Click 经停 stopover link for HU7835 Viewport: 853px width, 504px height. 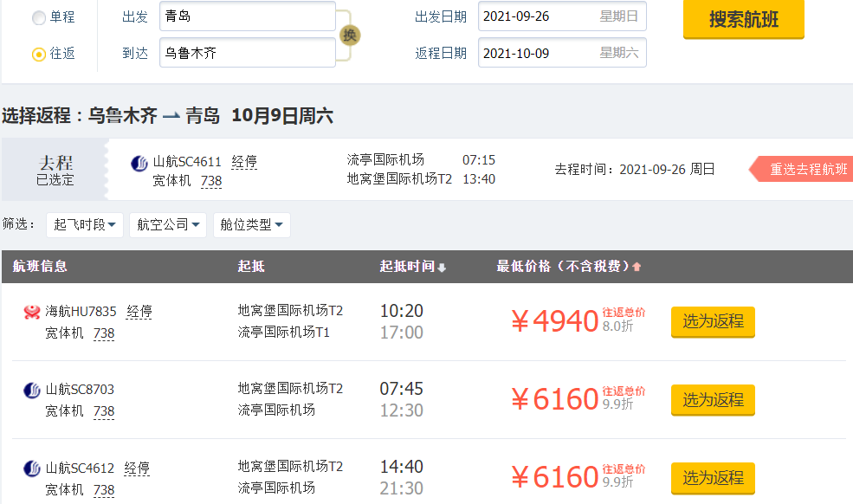pyautogui.click(x=139, y=312)
